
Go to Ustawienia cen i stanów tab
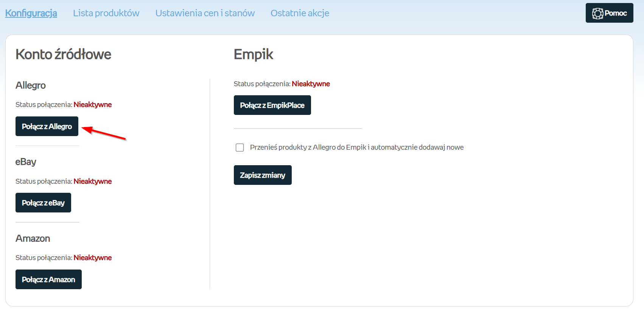[205, 13]
